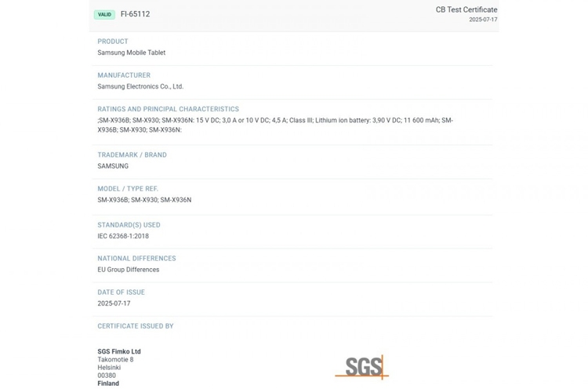Image resolution: width=588 pixels, height=392 pixels.
Task: Select the postal code 00380
Action: click(x=107, y=376)
